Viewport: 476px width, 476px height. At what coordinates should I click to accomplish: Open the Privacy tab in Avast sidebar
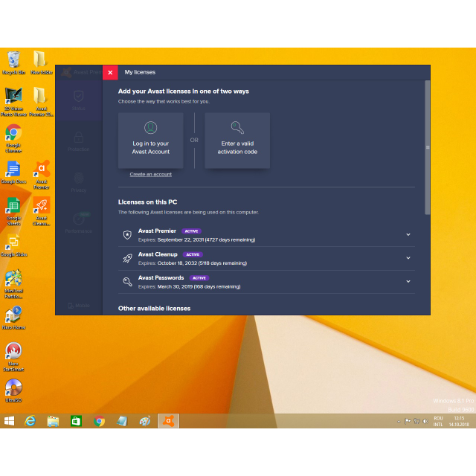pyautogui.click(x=79, y=182)
